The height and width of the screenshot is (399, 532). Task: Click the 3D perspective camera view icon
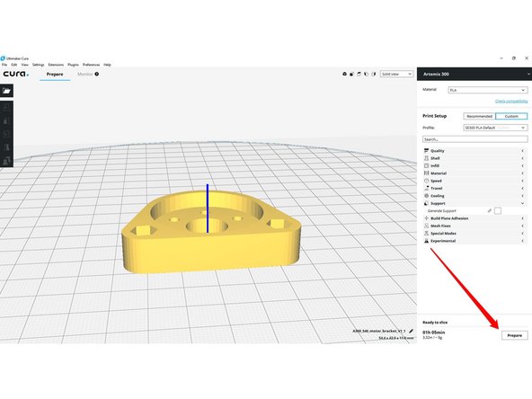[x=344, y=74]
